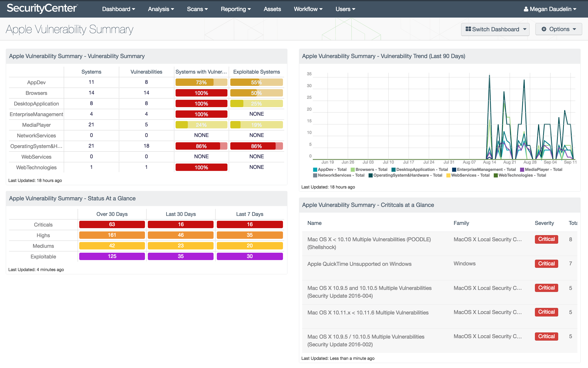588x368 pixels.
Task: Sort table by Family column header
Action: point(461,223)
